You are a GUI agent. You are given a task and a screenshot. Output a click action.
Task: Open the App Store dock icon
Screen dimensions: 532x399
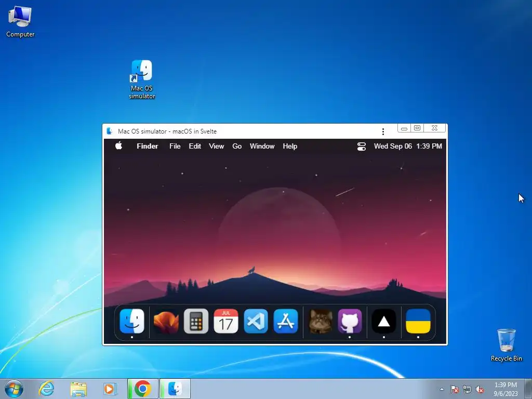(286, 321)
